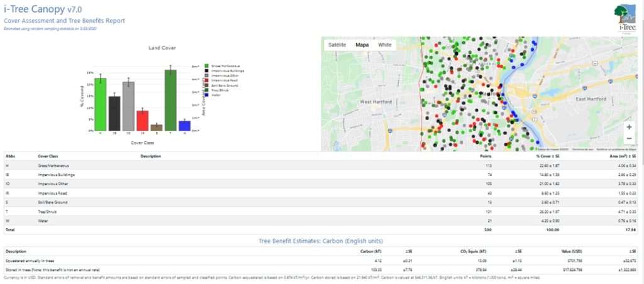Click Points value 113 in Grass/Herbaceous row

point(489,165)
